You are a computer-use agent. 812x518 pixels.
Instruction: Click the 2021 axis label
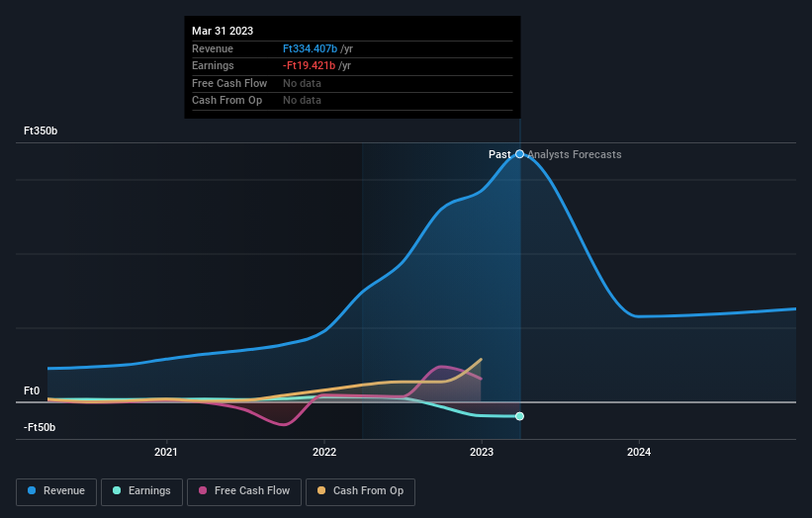click(x=166, y=452)
